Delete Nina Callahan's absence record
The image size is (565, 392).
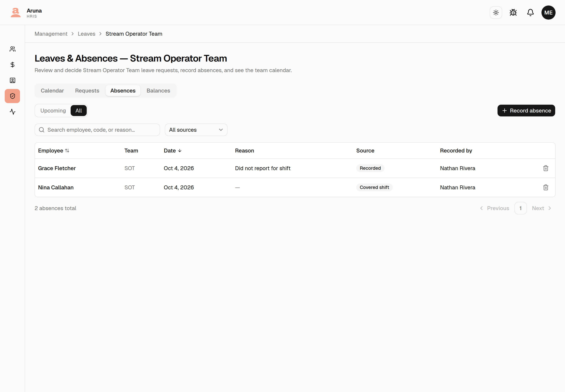(546, 187)
